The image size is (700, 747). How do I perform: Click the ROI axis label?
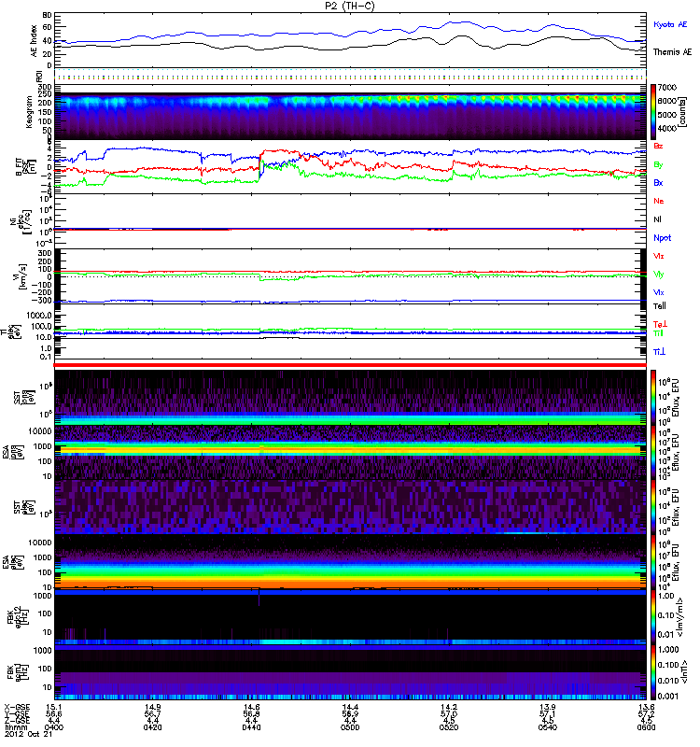39,76
